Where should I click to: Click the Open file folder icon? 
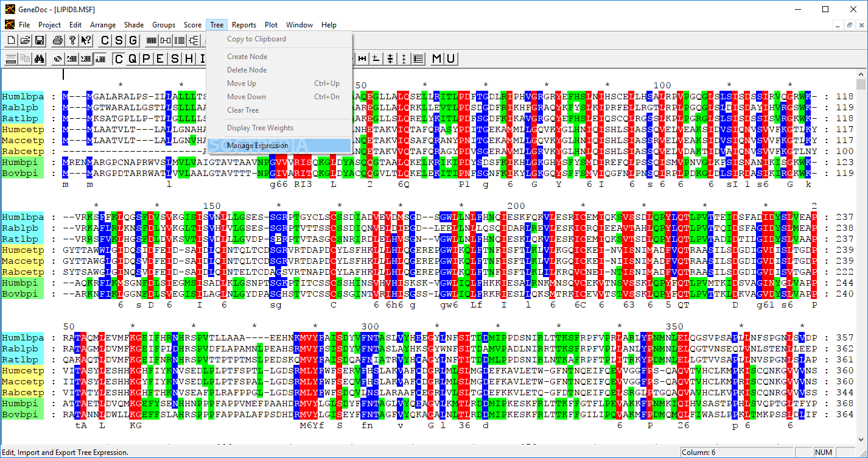(x=26, y=40)
